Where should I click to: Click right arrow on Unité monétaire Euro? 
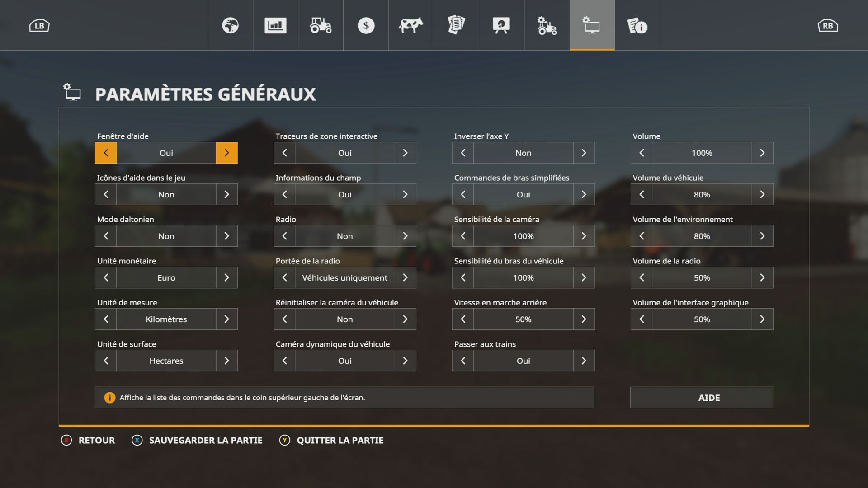226,277
